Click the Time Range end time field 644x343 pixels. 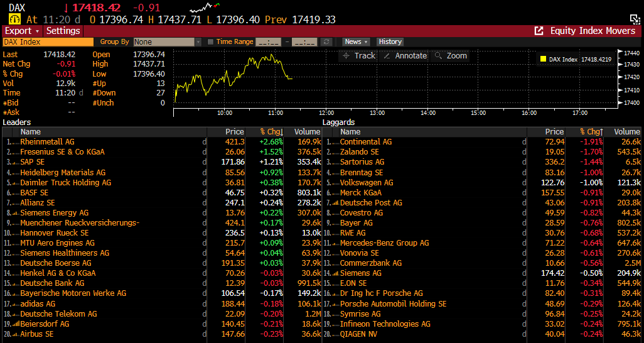pyautogui.click(x=304, y=42)
